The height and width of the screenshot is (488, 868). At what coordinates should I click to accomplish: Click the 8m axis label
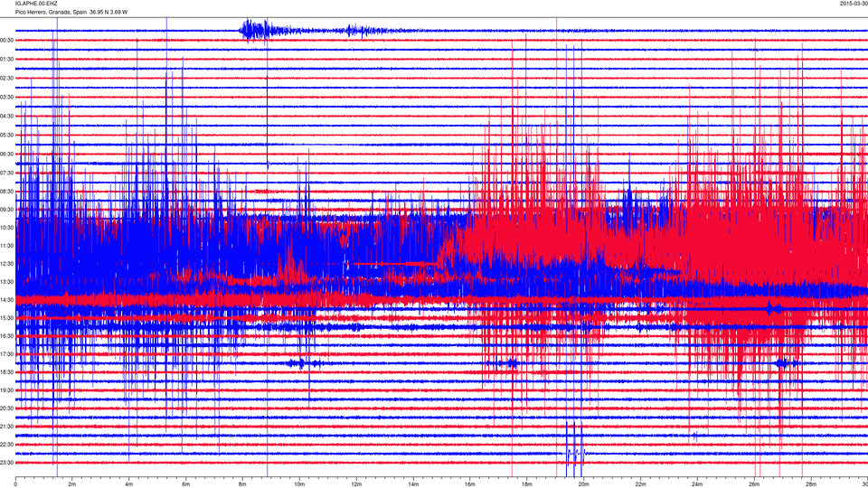click(x=242, y=484)
